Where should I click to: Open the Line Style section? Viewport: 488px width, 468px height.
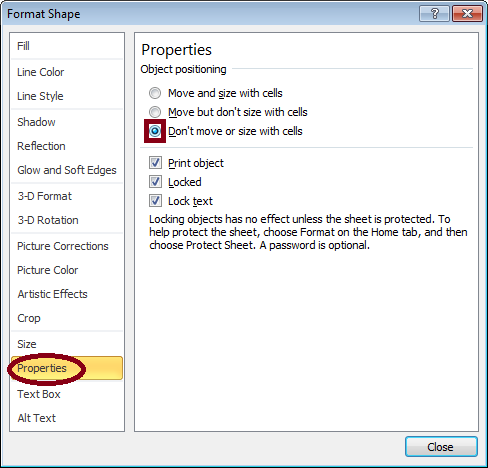point(67,96)
